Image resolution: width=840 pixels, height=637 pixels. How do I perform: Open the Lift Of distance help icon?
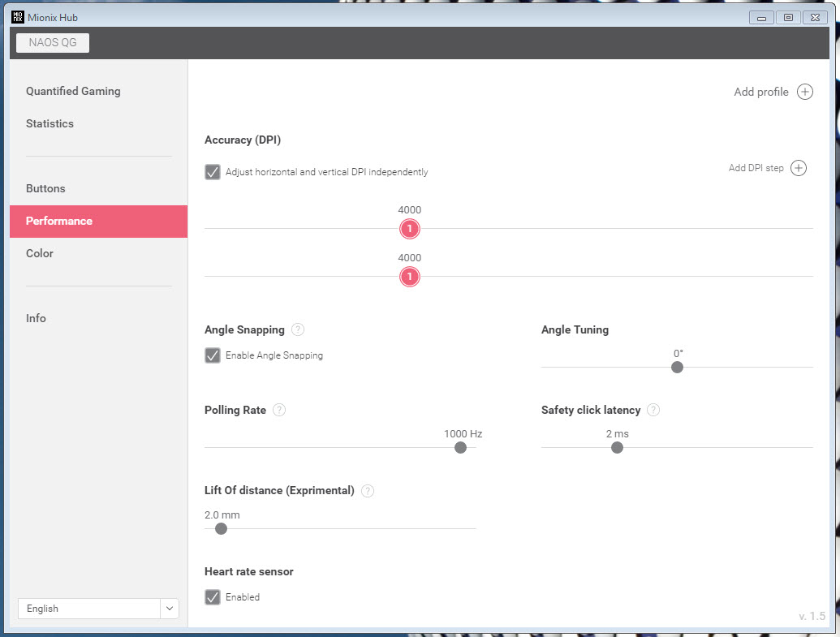[368, 491]
